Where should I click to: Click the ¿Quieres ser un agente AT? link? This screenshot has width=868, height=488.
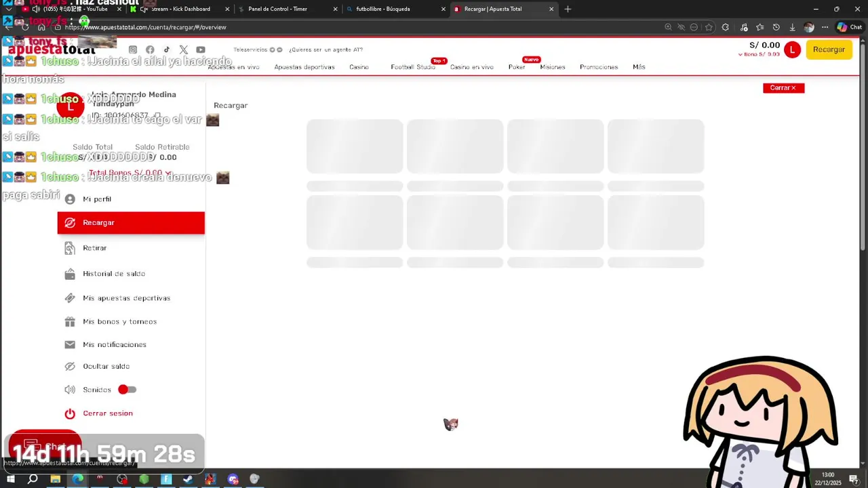(x=325, y=49)
